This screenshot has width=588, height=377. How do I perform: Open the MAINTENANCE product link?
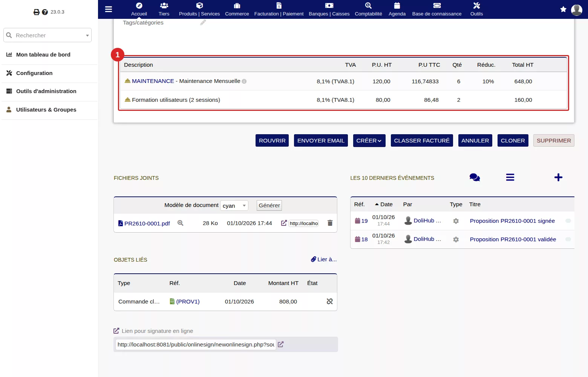click(x=153, y=81)
